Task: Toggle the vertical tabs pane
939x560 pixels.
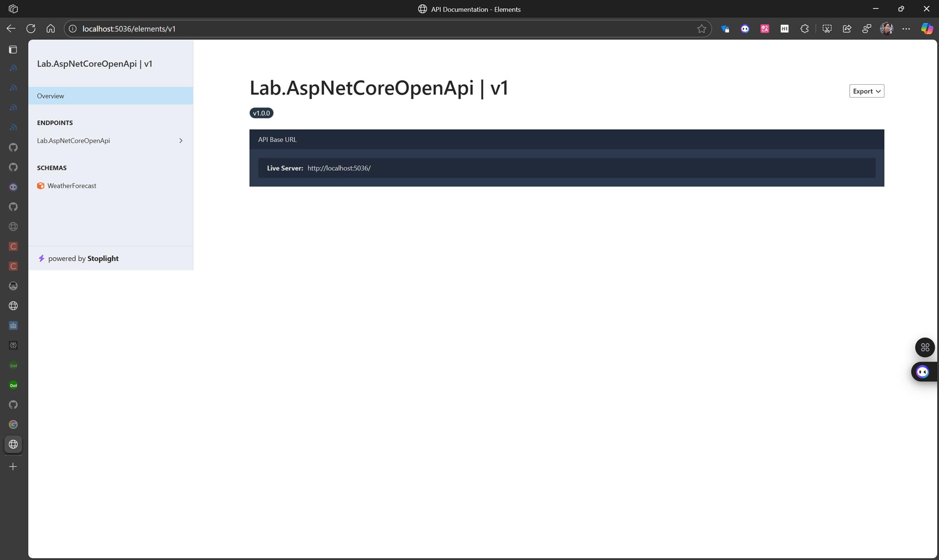Action: (13, 49)
